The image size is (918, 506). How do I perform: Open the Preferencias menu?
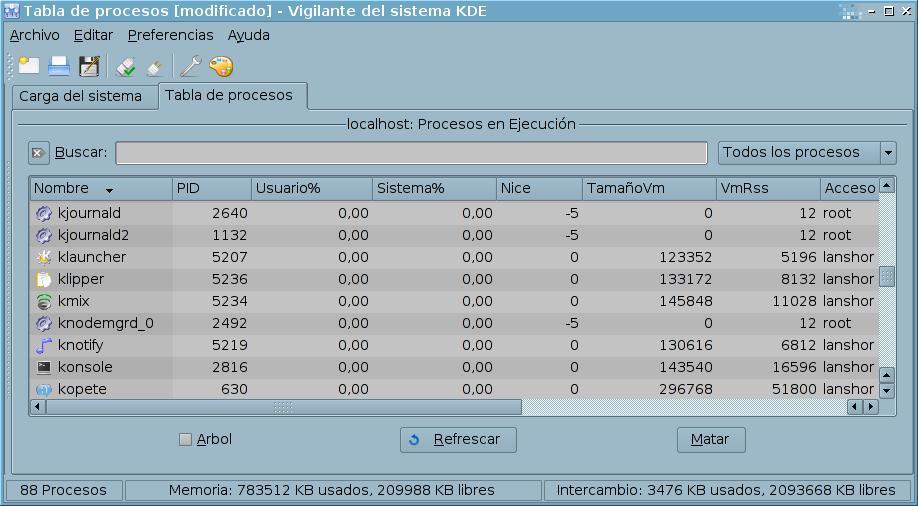(170, 35)
